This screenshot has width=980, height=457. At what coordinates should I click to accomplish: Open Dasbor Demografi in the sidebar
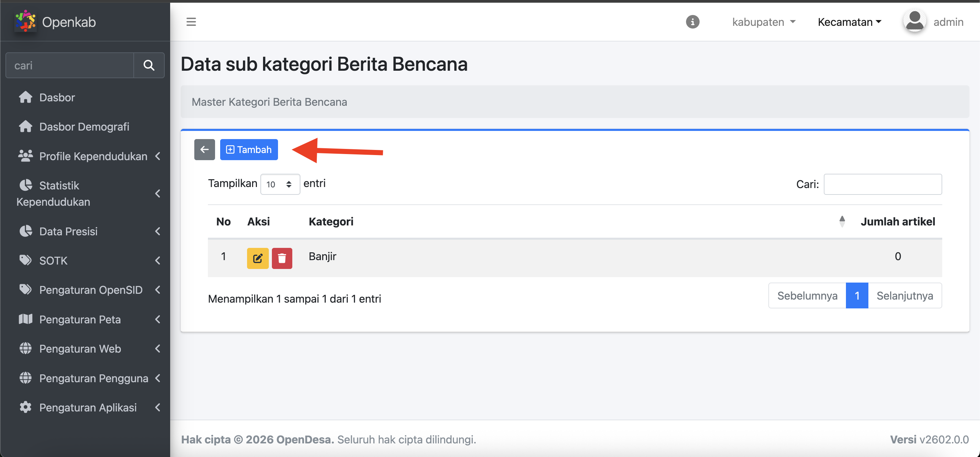[84, 126]
